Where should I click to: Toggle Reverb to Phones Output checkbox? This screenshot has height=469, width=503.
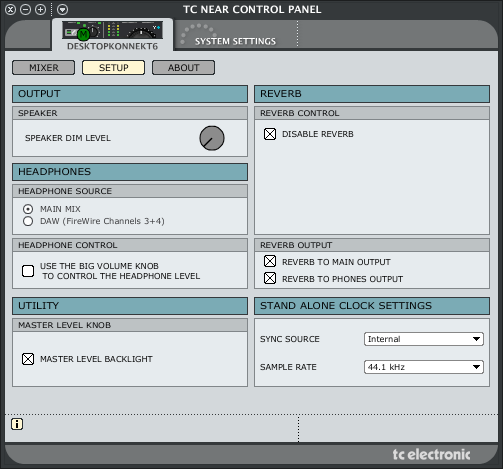tap(270, 278)
